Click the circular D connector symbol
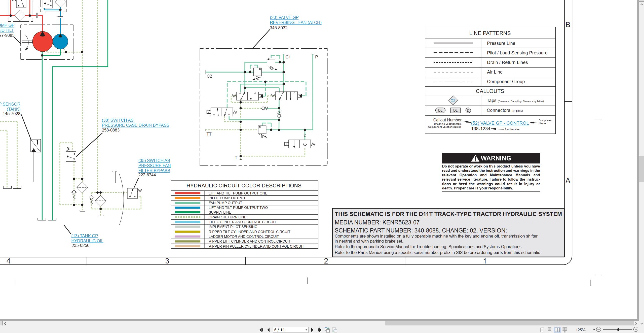644x333 pixels. [x=468, y=110]
